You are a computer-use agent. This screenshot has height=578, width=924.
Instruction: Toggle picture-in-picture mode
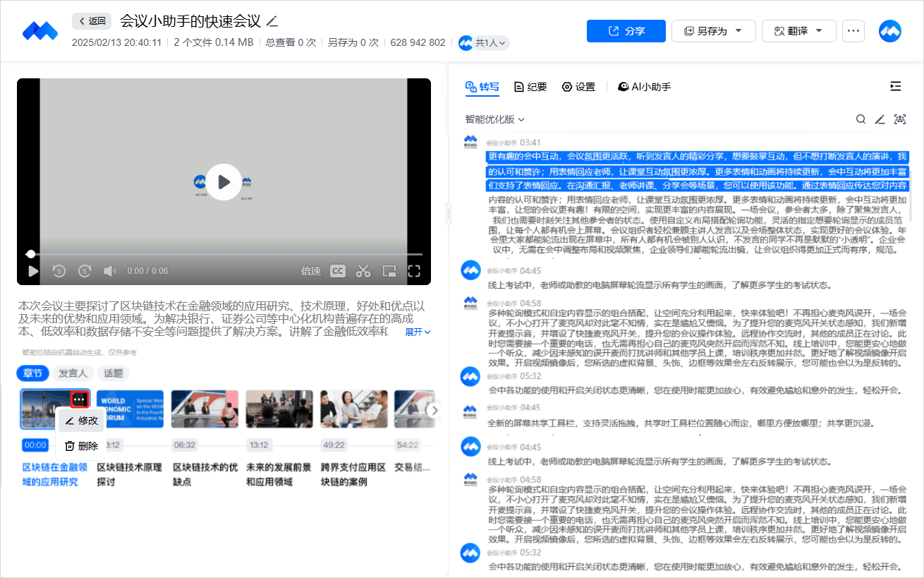[x=389, y=271]
